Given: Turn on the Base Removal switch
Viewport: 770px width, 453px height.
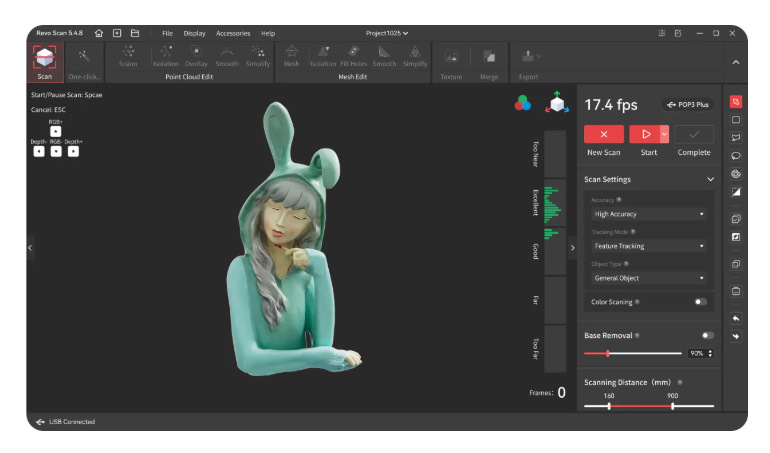Looking at the screenshot, I should tap(707, 335).
